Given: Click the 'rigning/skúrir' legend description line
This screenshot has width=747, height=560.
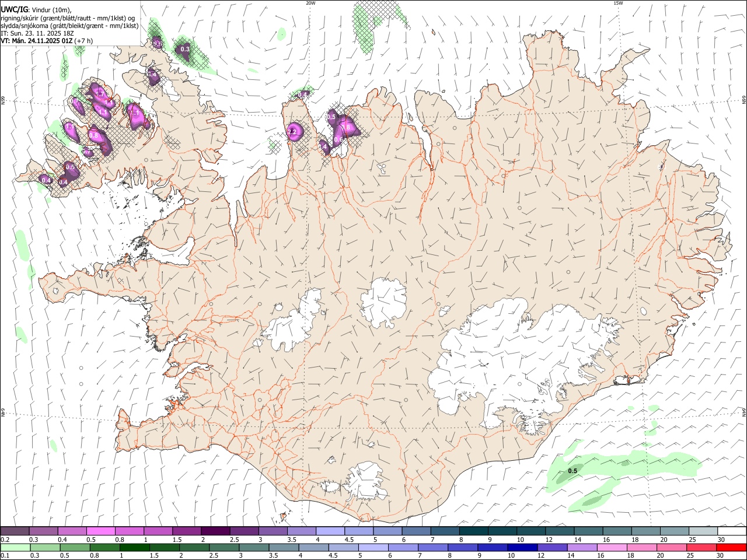Looking at the screenshot, I should (x=68, y=18).
